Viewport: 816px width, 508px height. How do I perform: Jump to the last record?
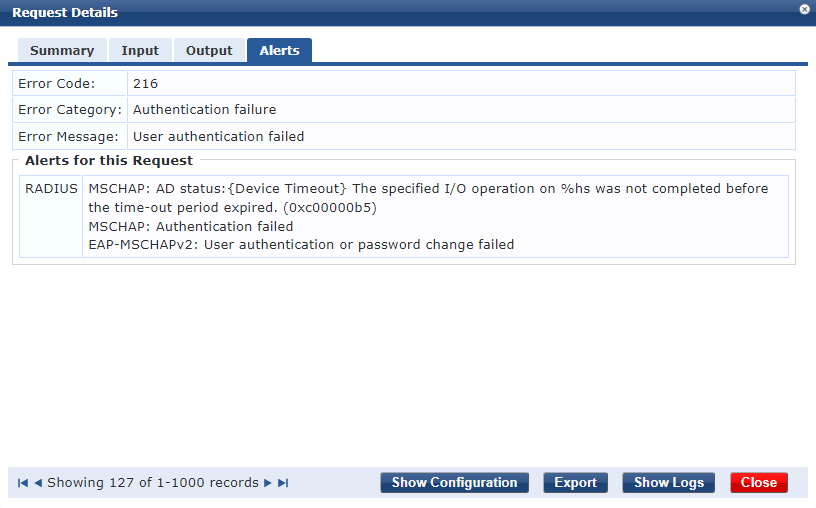click(283, 483)
